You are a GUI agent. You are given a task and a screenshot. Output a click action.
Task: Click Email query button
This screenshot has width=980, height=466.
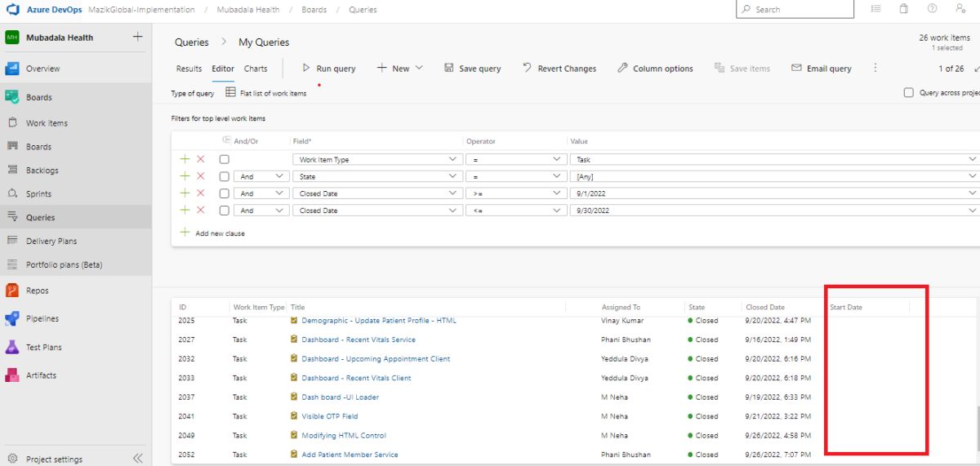pyautogui.click(x=822, y=69)
